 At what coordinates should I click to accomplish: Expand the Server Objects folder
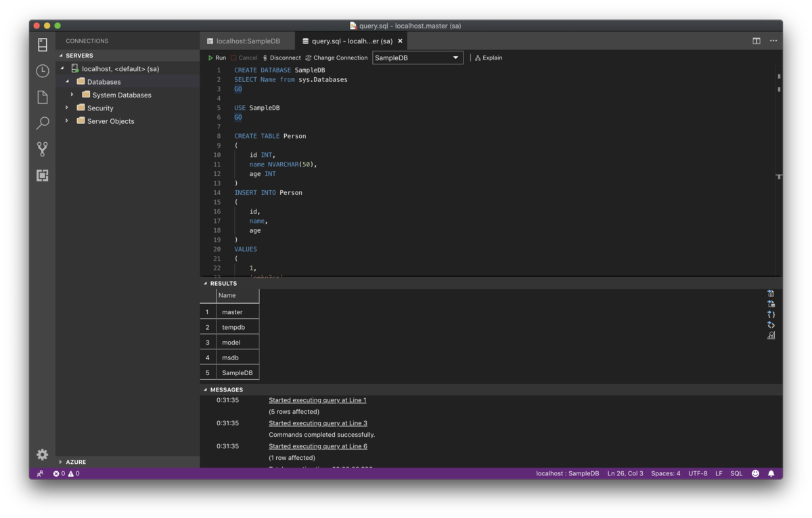(67, 121)
